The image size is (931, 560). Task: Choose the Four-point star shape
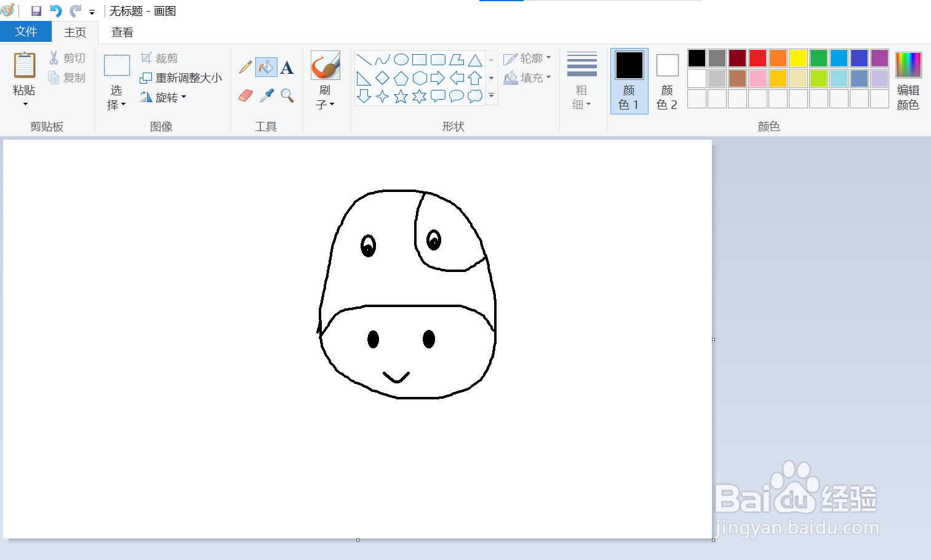click(383, 96)
